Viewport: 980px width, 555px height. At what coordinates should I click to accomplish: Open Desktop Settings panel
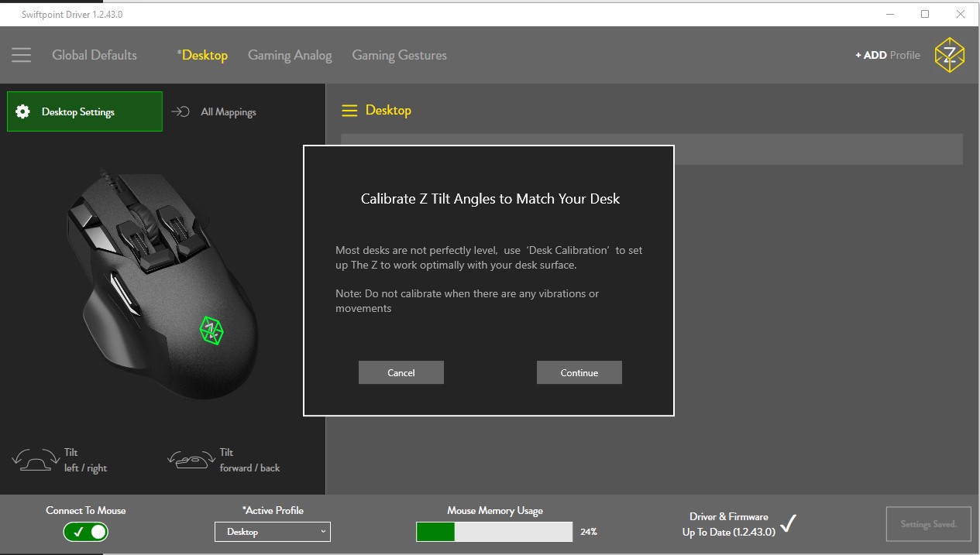tap(85, 111)
